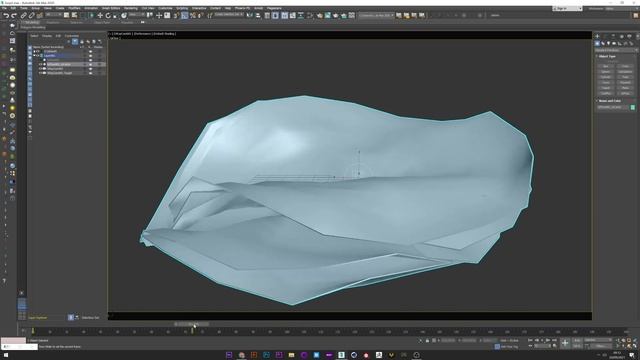The image size is (640, 360).
Task: Open the Curve Editor
Action: (x=293, y=15)
